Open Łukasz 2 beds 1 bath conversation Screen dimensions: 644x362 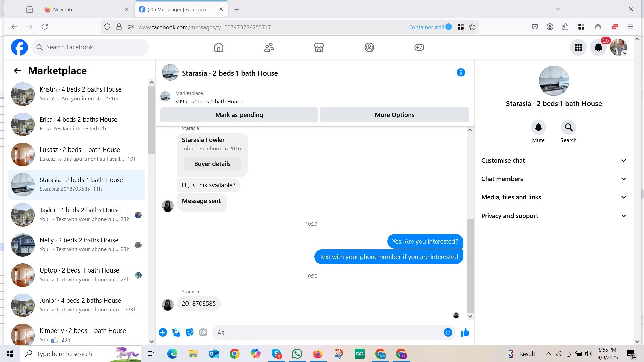[x=76, y=155]
